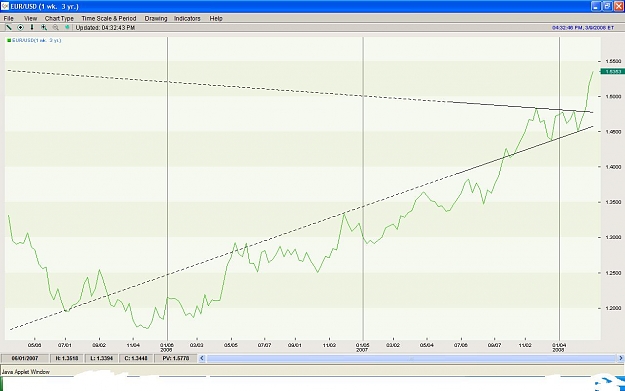Click the H: 1.3518 high value
Image resolution: width=625 pixels, height=391 pixels.
pos(67,358)
